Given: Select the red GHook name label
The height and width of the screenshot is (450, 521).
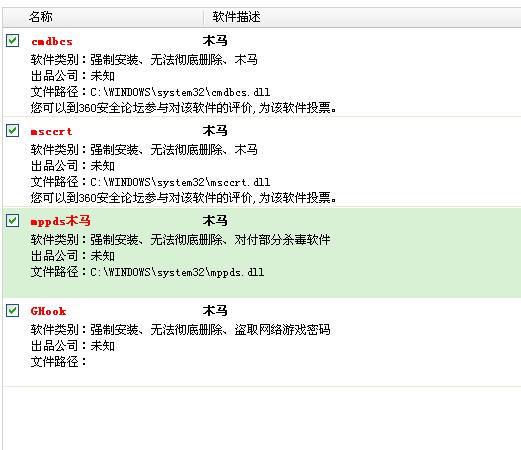Looking at the screenshot, I should click(48, 311).
